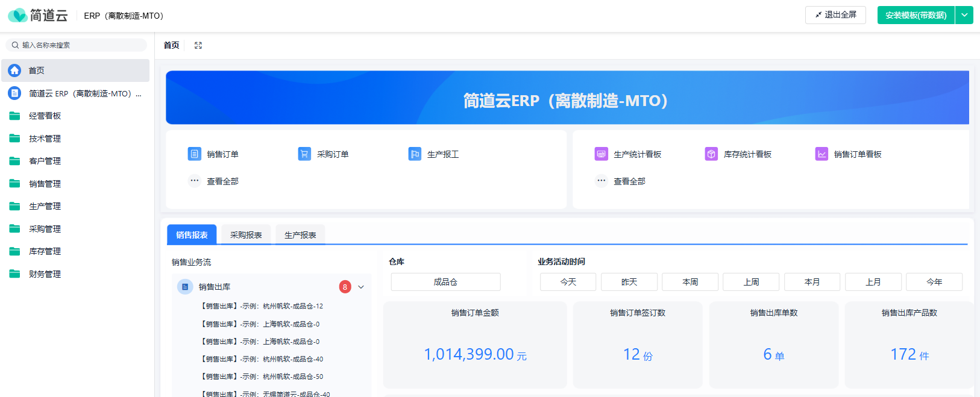The image size is (980, 397).
Task: Click the 采购订单 cart icon
Action: 304,154
